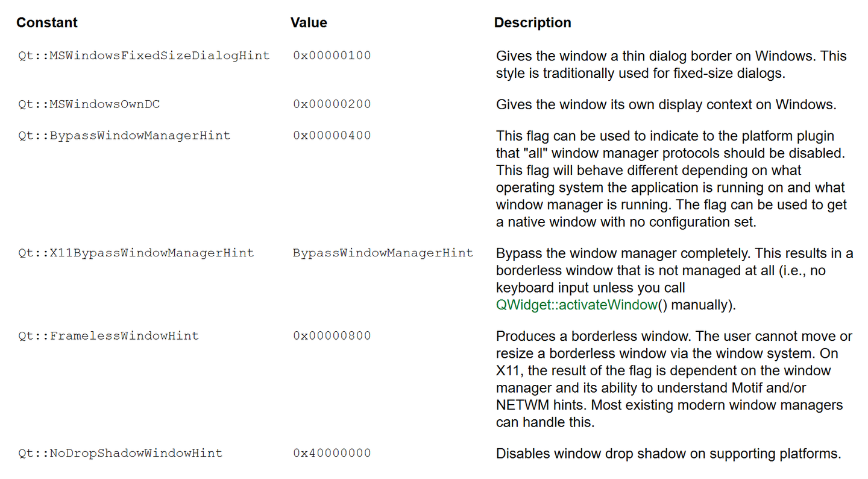This screenshot has height=479, width=868.
Task: Click the value 0x40000000
Action: tap(332, 453)
